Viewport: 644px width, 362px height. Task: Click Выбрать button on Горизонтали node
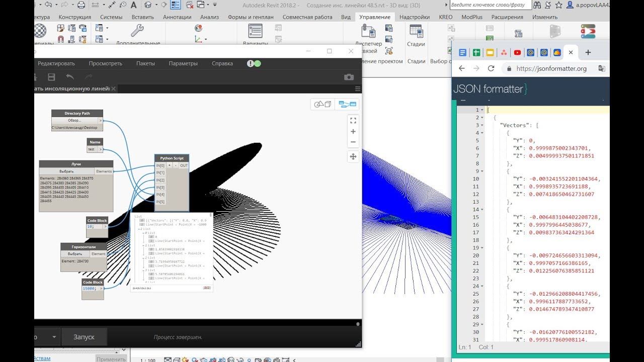[x=75, y=254]
